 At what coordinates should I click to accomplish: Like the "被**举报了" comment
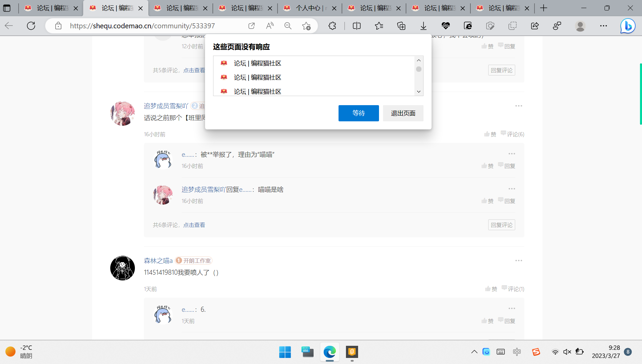(488, 166)
